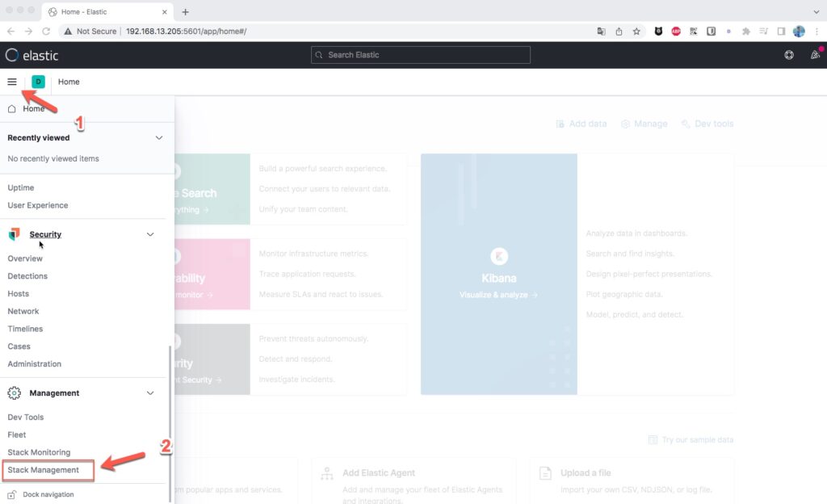The height and width of the screenshot is (504, 827).
Task: Click the Add Elastic Agent card
Action: (413, 481)
